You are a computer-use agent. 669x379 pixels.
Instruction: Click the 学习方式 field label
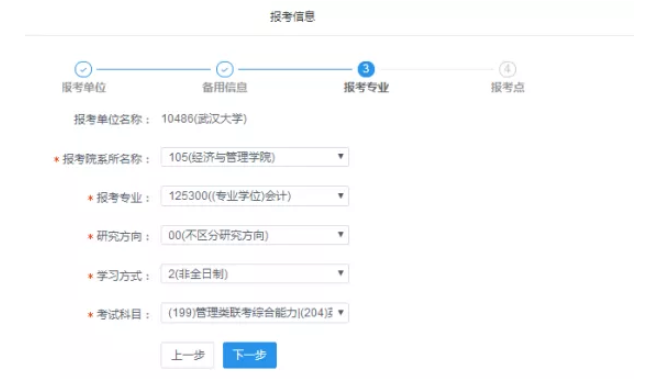pyautogui.click(x=119, y=276)
